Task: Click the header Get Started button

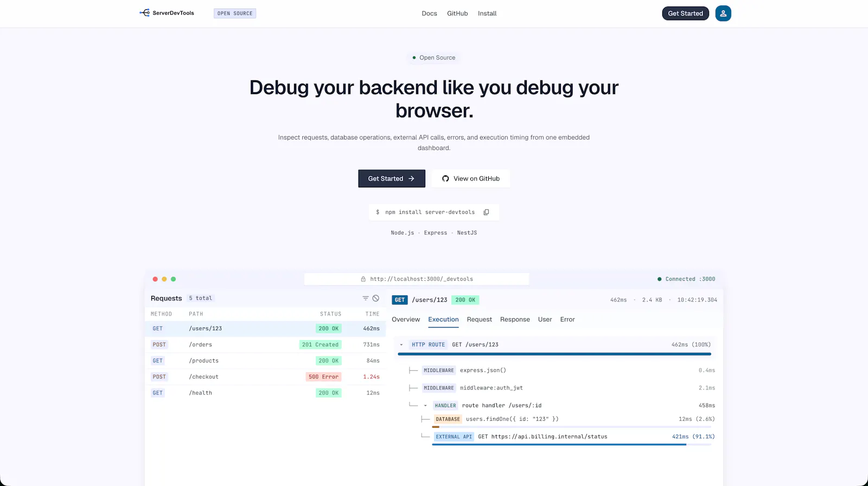Action: click(x=685, y=14)
